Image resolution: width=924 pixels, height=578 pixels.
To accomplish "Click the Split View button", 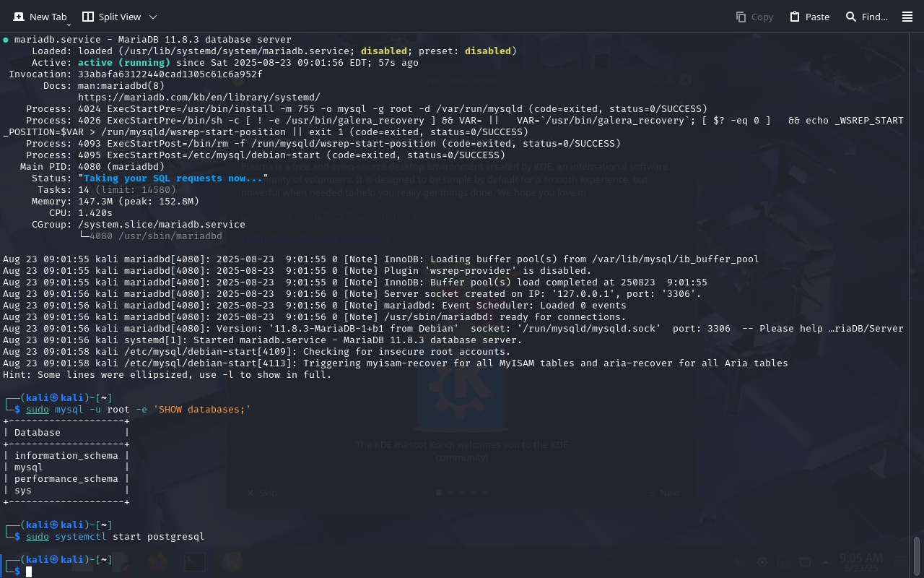I will click(112, 17).
